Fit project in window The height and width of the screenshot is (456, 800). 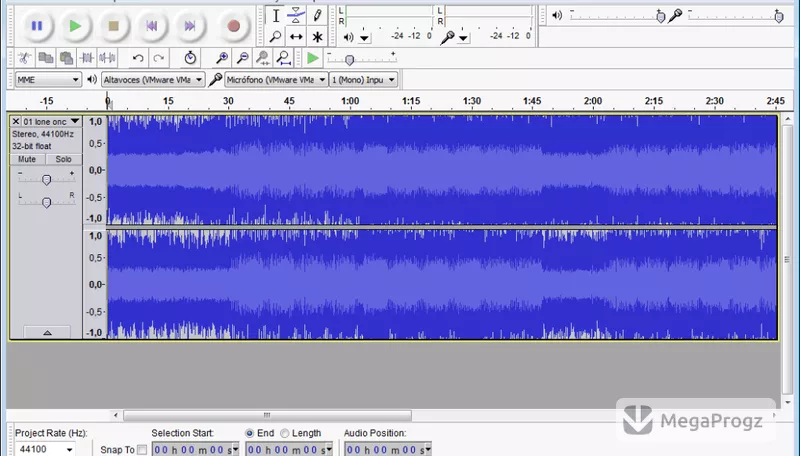pyautogui.click(x=284, y=58)
